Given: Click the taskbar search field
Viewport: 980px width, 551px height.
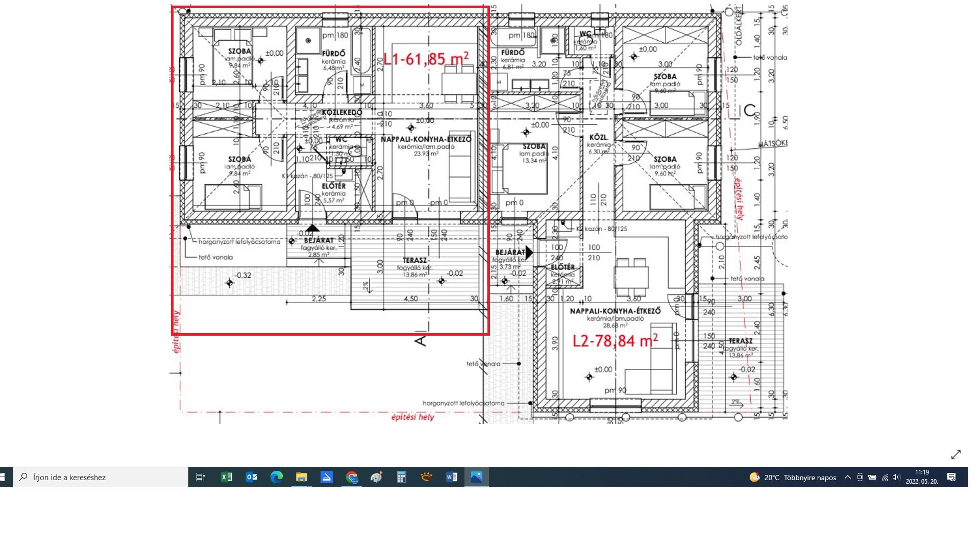Looking at the screenshot, I should pyautogui.click(x=101, y=477).
